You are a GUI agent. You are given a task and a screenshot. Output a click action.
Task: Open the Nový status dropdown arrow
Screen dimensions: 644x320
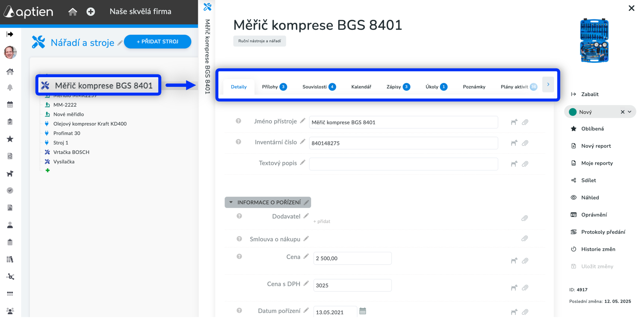pyautogui.click(x=630, y=112)
